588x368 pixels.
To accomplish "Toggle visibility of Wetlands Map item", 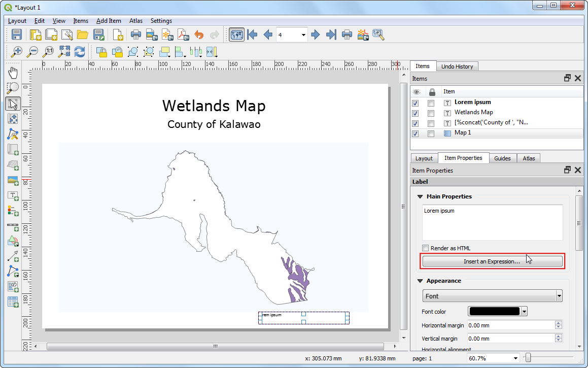I will (416, 113).
